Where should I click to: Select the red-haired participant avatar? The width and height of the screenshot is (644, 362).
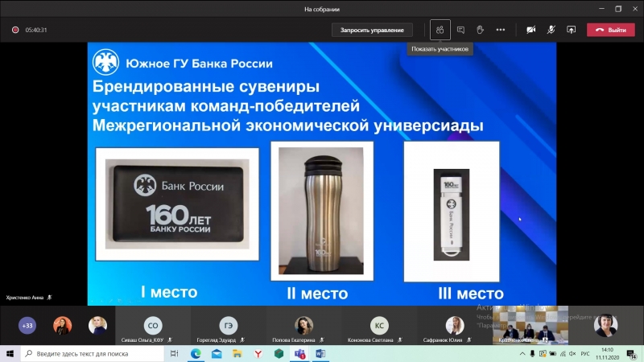[63, 326]
